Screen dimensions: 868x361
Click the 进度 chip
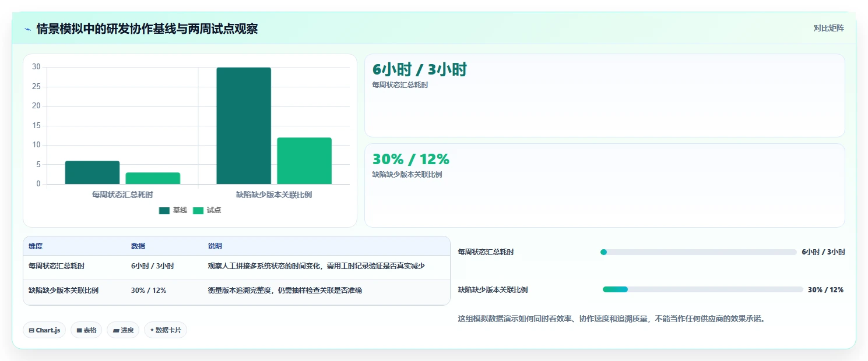coord(123,330)
